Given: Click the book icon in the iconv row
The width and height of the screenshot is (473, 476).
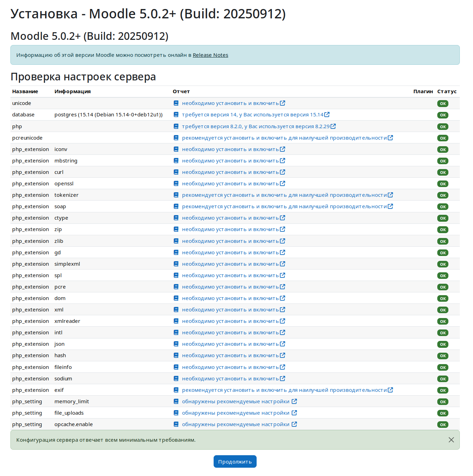Looking at the screenshot, I should [x=176, y=149].
